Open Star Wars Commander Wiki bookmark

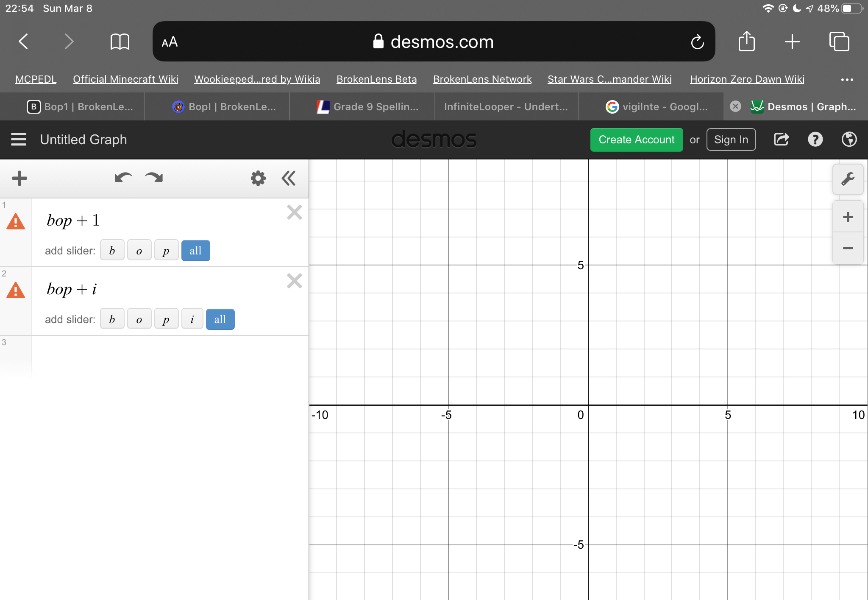point(609,79)
